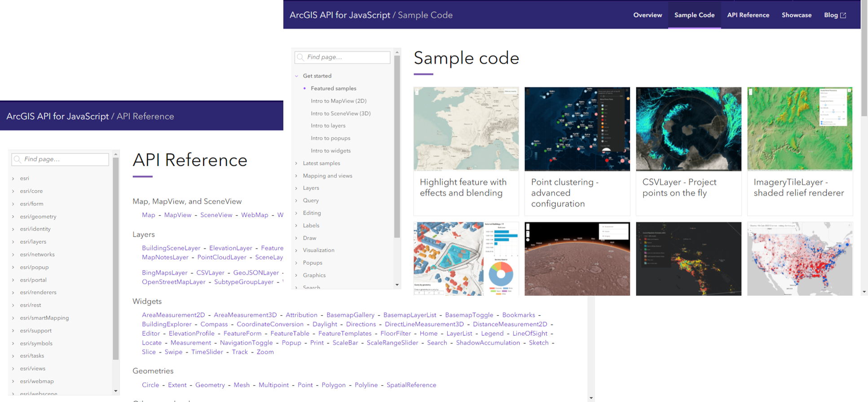Image resolution: width=868 pixels, height=402 pixels.
Task: Expand the Query section
Action: pos(296,201)
